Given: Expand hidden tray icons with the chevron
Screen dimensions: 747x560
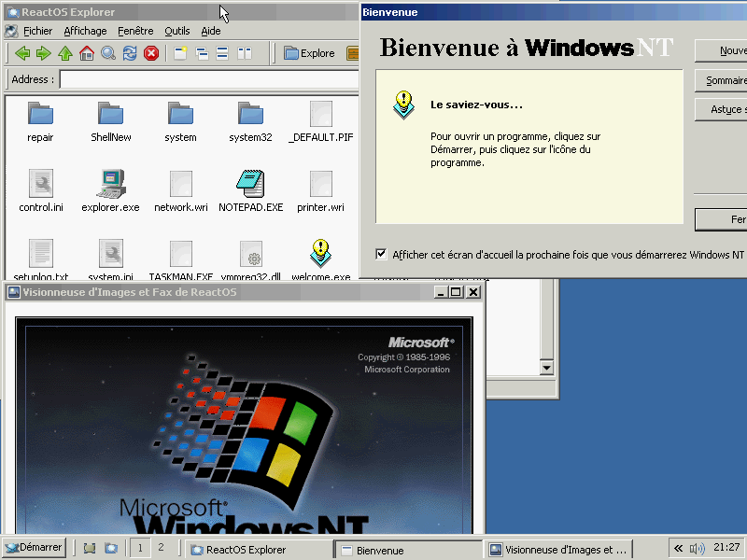Looking at the screenshot, I should click(677, 549).
